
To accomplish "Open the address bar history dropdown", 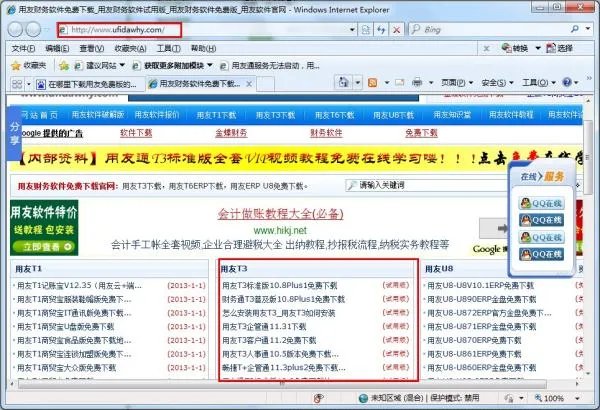I will [352, 29].
